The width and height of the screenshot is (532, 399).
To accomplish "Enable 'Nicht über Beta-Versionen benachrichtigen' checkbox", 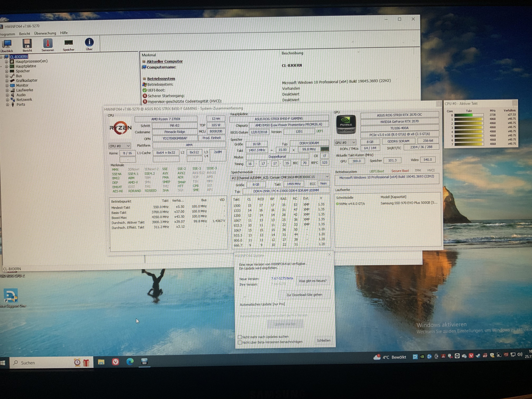I will click(x=240, y=342).
